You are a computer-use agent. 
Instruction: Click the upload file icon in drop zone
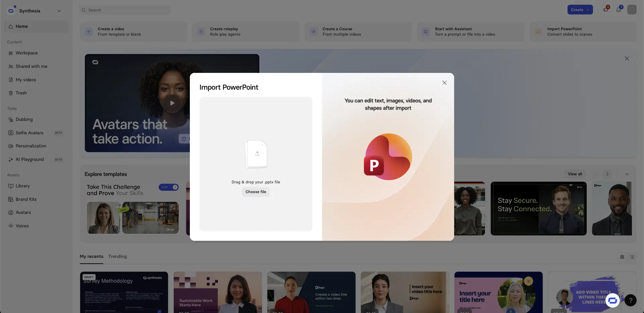tap(257, 153)
